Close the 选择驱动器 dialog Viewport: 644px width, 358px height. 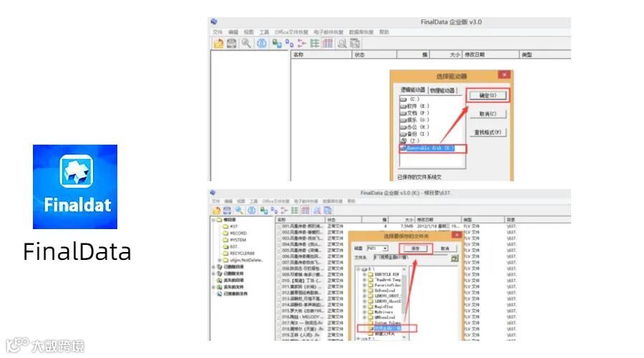[x=504, y=74]
